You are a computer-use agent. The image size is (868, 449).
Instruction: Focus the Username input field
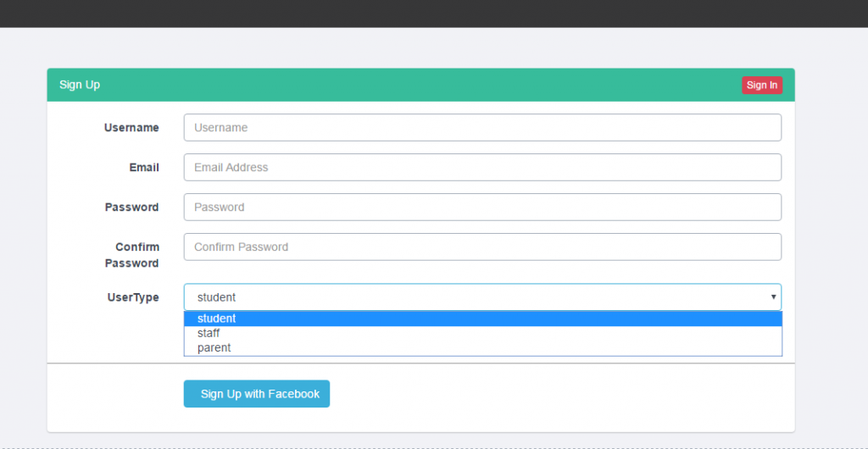(x=481, y=128)
